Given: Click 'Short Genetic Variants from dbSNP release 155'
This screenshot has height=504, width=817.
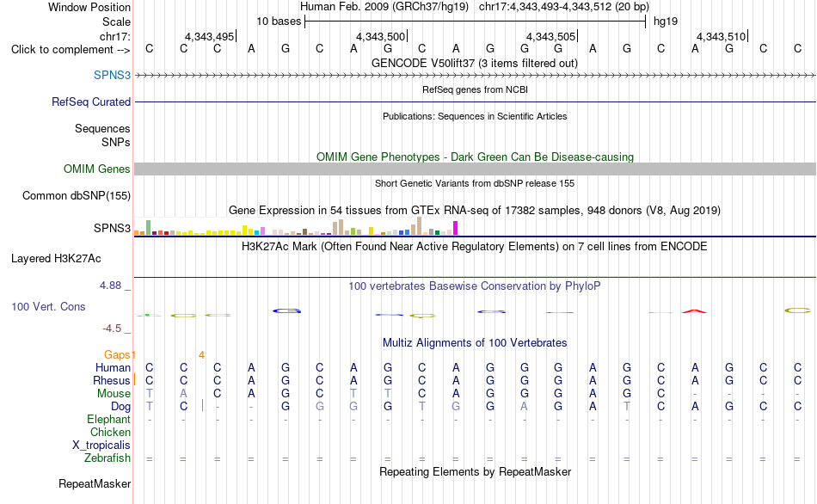Looking at the screenshot, I should (x=475, y=183).
